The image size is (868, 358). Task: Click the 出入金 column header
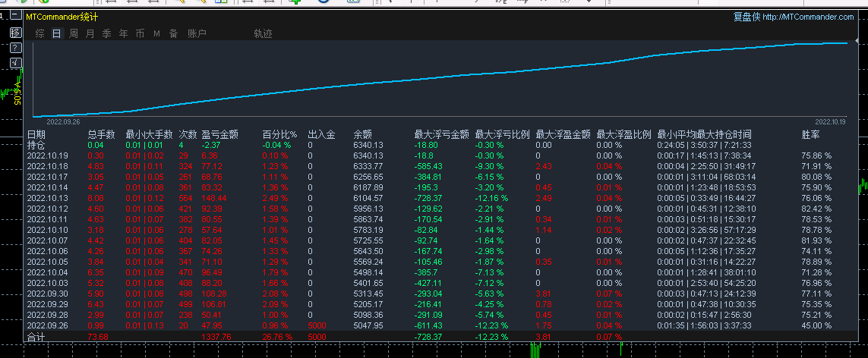point(322,134)
